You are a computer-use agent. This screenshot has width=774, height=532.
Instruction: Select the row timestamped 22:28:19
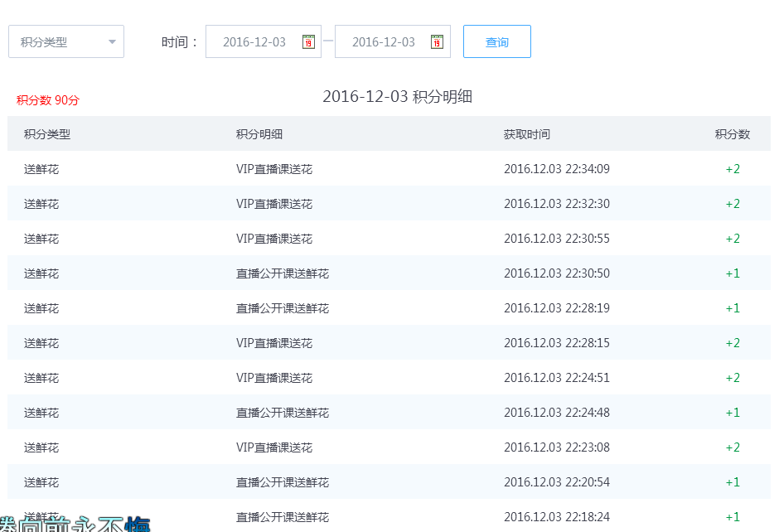coord(556,308)
